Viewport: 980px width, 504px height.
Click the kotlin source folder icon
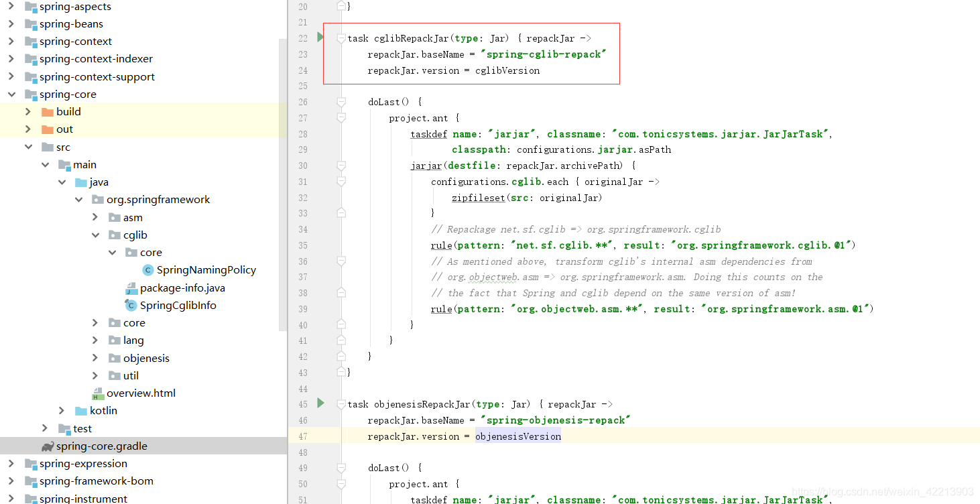81,411
